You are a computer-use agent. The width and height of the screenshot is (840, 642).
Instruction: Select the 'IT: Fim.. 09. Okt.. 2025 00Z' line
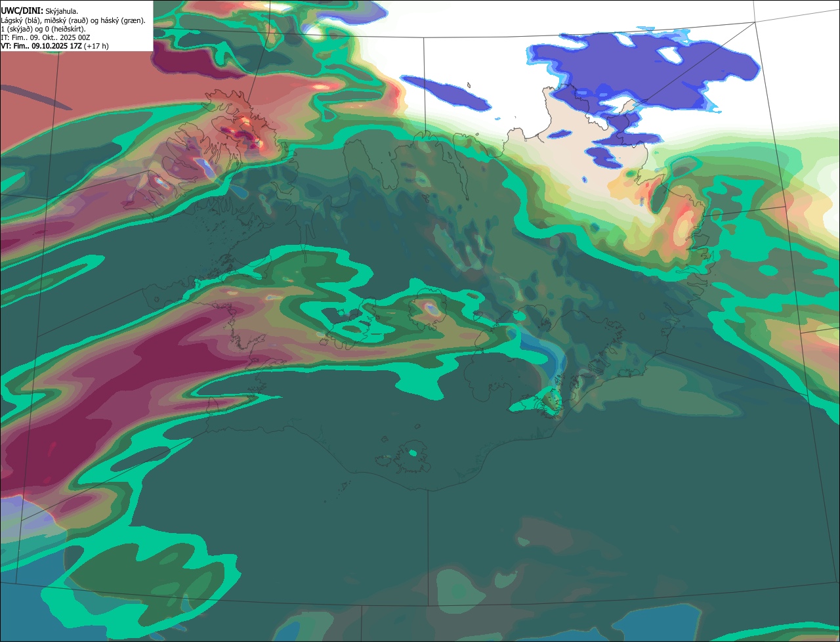tap(45, 37)
